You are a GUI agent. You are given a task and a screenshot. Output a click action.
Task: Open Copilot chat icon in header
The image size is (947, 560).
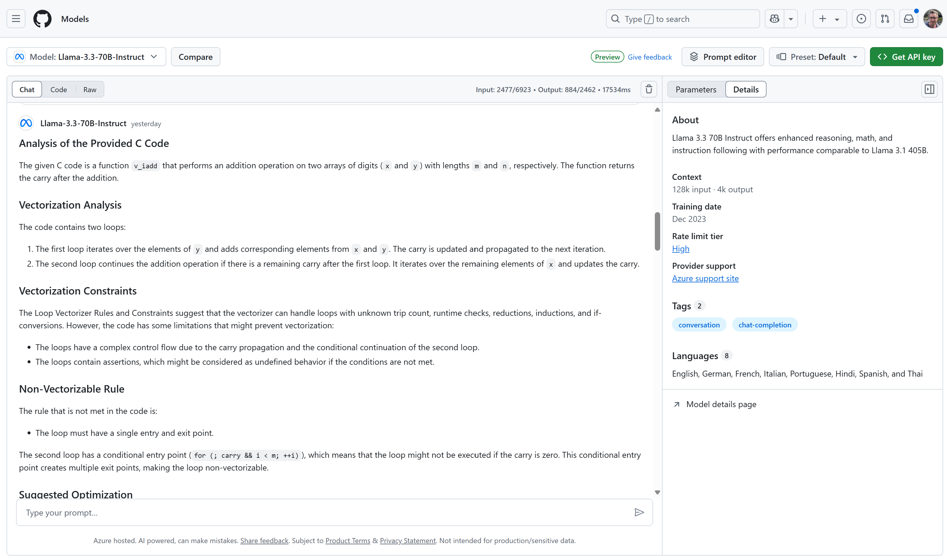tap(775, 18)
